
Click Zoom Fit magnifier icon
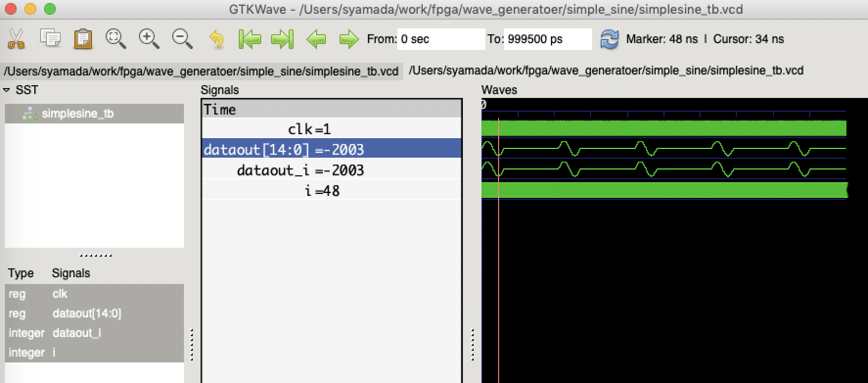point(116,39)
